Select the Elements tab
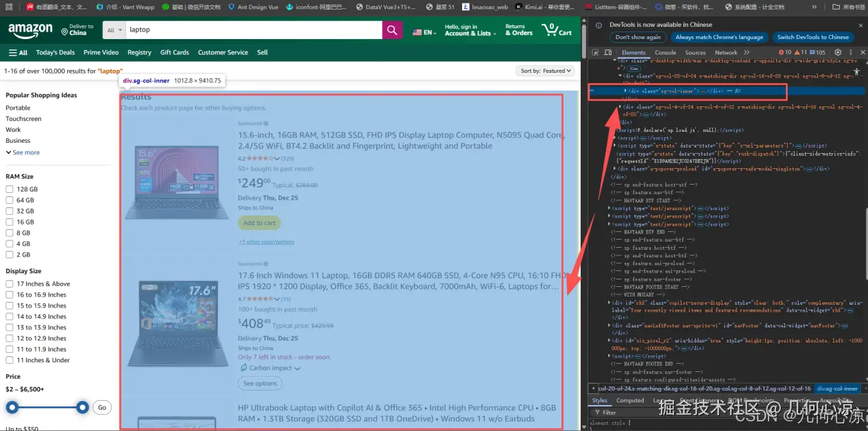This screenshot has height=431, width=868. [x=634, y=52]
